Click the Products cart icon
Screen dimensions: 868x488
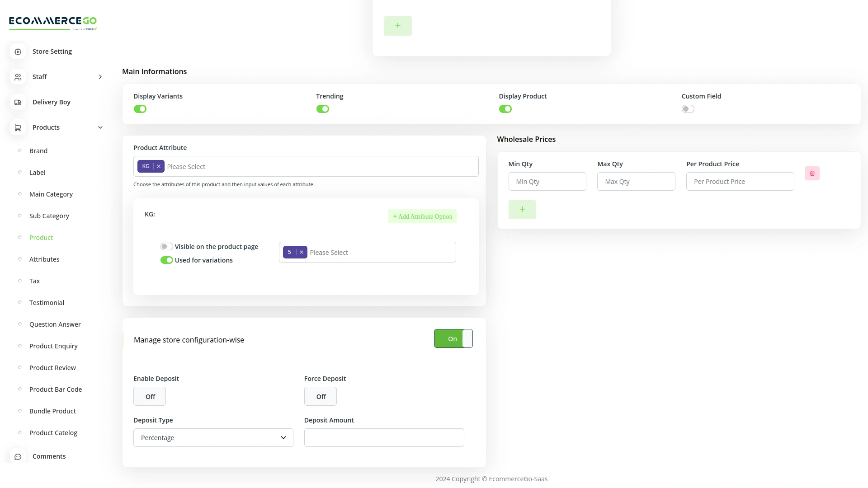pyautogui.click(x=18, y=127)
